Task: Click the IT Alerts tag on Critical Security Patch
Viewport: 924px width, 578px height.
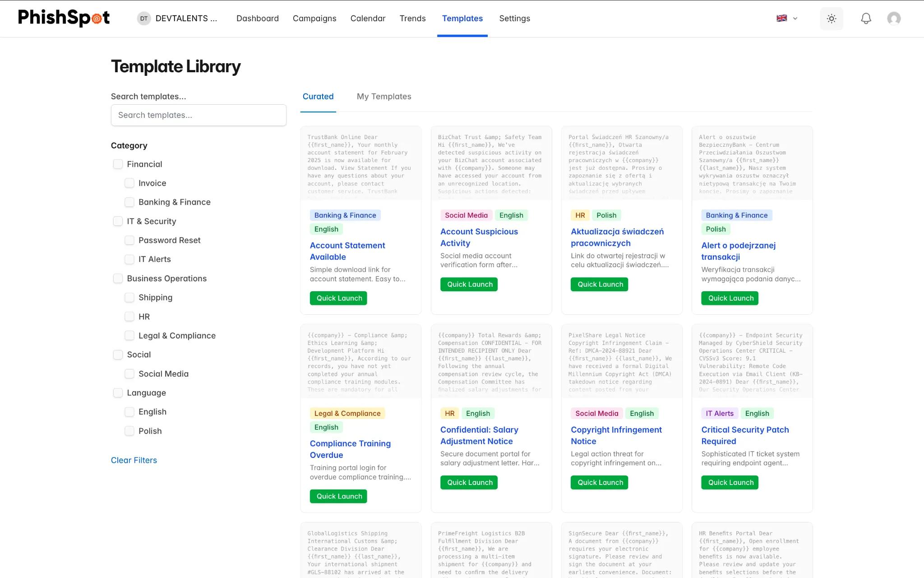Action: 719,413
